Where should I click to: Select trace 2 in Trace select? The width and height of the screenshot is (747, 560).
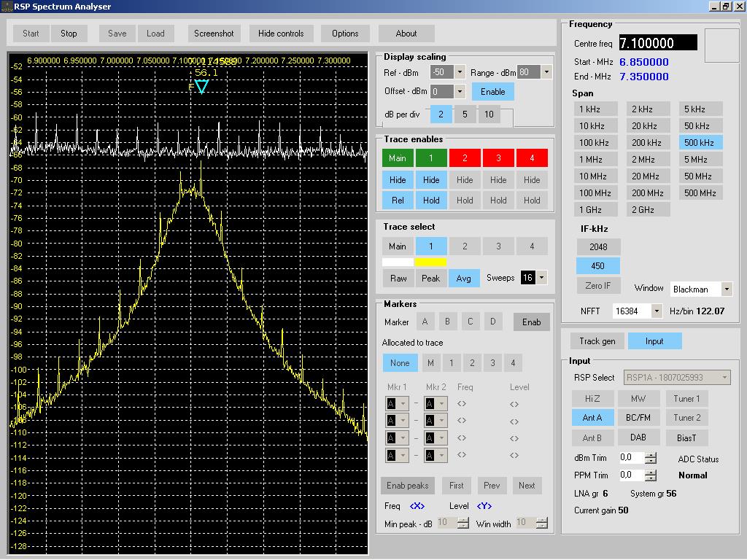click(x=465, y=246)
